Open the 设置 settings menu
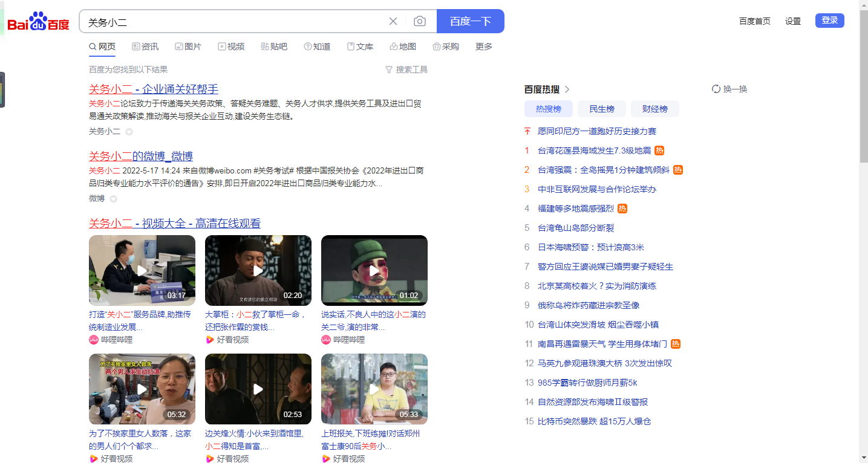The width and height of the screenshot is (868, 463). 793,21
